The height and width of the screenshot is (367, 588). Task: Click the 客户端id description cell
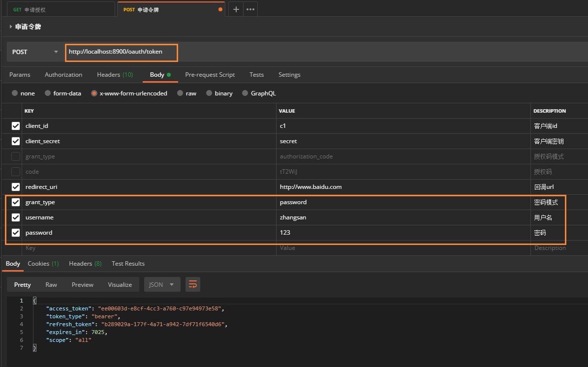point(559,126)
